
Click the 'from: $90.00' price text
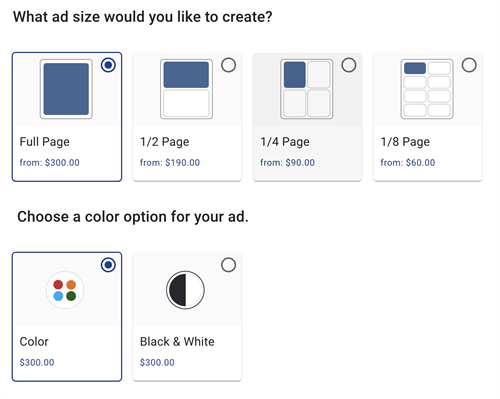(288, 163)
